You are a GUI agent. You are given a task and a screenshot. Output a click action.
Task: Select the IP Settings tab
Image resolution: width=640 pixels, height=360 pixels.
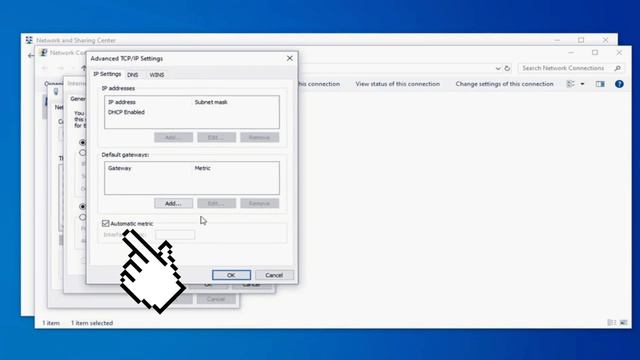tap(107, 74)
